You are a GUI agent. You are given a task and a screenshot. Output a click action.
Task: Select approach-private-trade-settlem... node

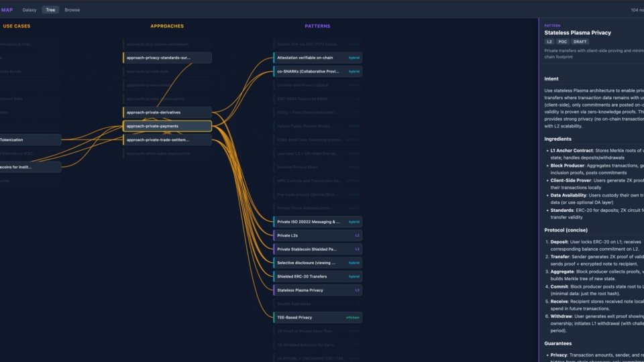(x=167, y=140)
